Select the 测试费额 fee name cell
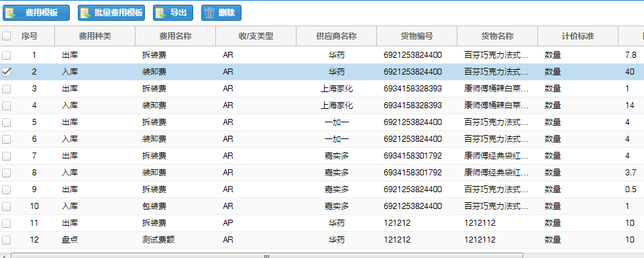 [158, 240]
